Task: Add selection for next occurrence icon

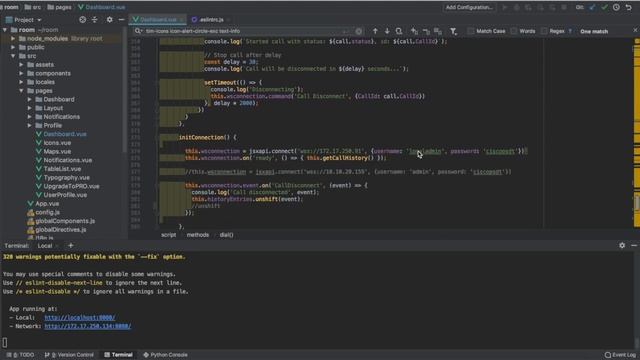Action: (x=414, y=31)
